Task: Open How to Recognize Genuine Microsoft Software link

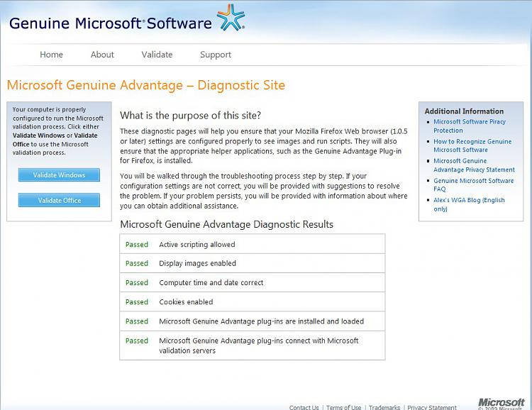Action: coord(472,145)
